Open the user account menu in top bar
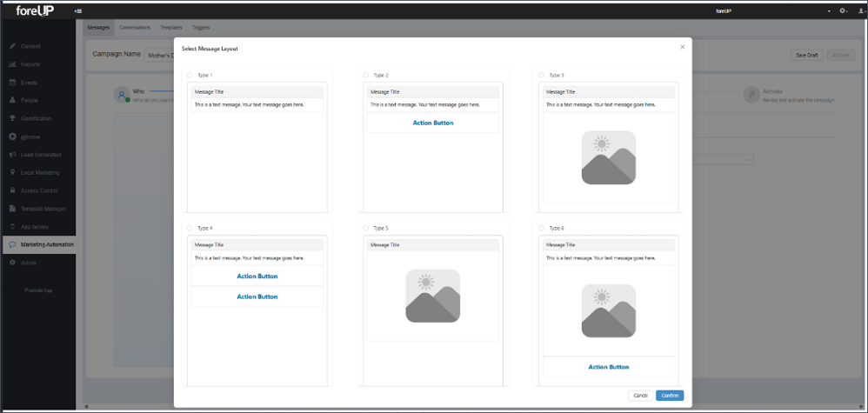Viewport: 868px width, 413px height. [x=861, y=11]
